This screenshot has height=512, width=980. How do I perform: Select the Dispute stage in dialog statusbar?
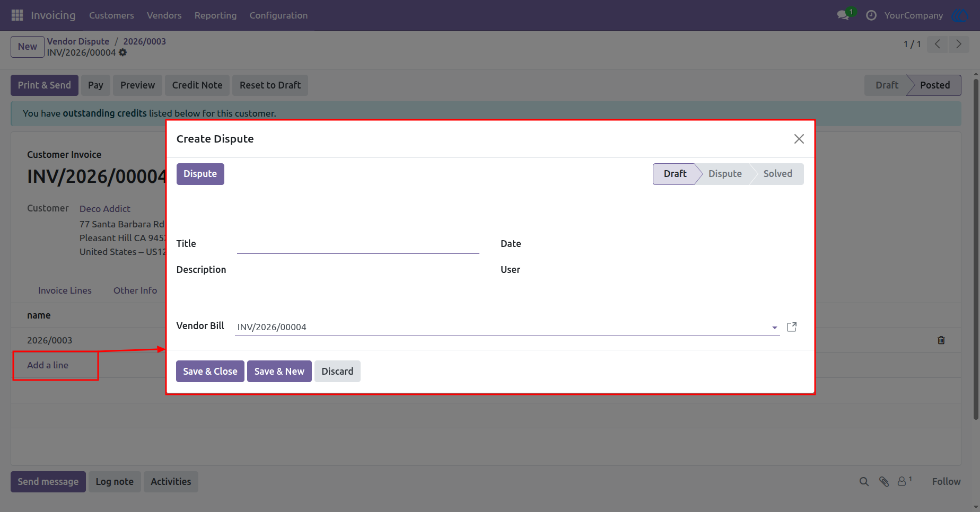(725, 174)
